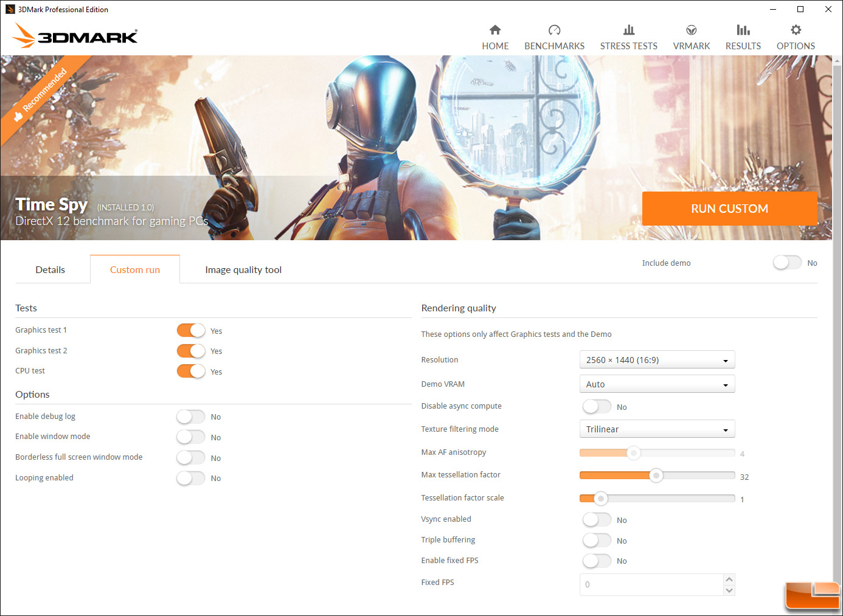This screenshot has width=843, height=616.
Task: Toggle Enable fixed FPS switch
Action: pos(597,561)
